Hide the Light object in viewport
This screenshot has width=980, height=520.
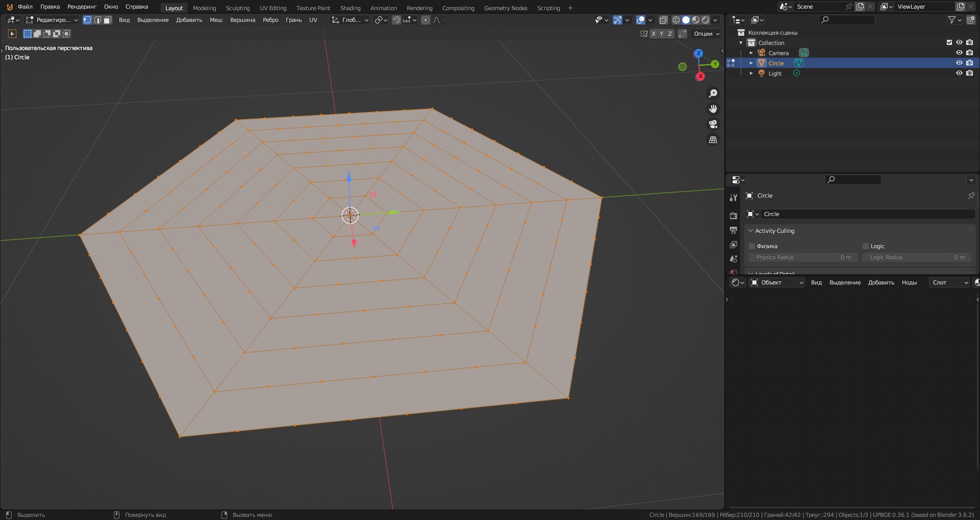[x=959, y=73]
